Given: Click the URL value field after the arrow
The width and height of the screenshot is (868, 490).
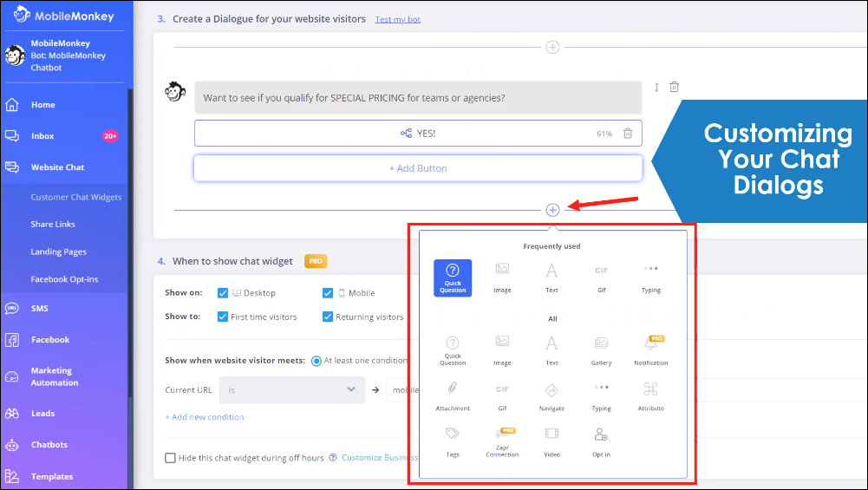Looking at the screenshot, I should pyautogui.click(x=402, y=389).
